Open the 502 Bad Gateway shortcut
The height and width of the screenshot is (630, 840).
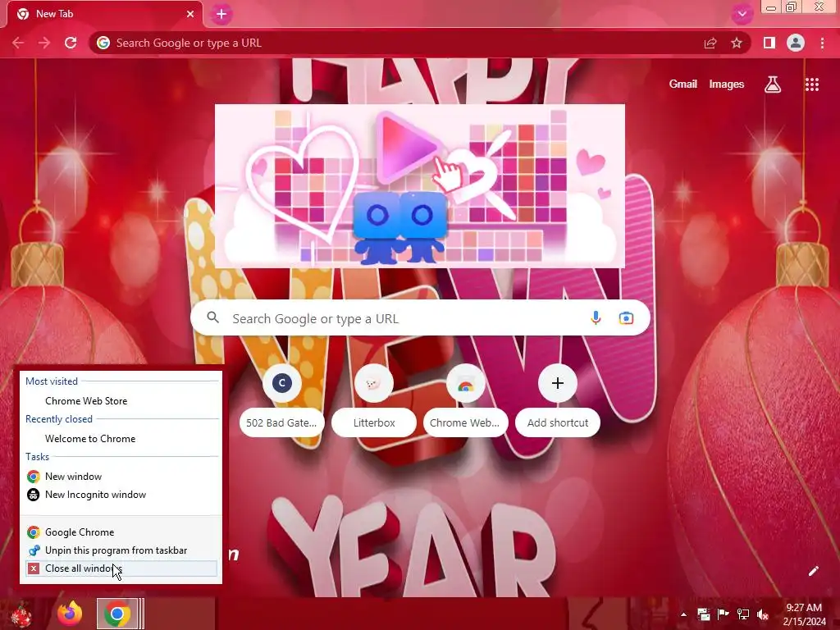coord(282,402)
